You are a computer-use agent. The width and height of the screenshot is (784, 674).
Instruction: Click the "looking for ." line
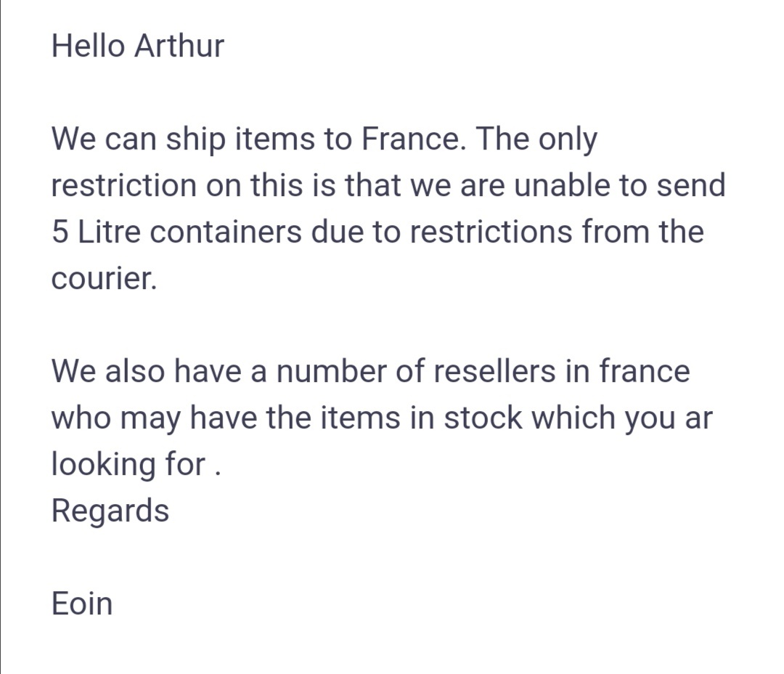[x=135, y=464]
